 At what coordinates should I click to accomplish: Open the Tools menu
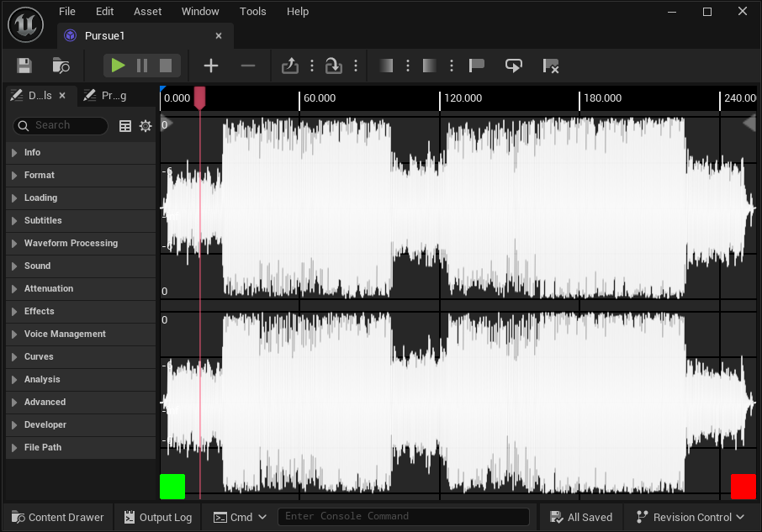252,12
